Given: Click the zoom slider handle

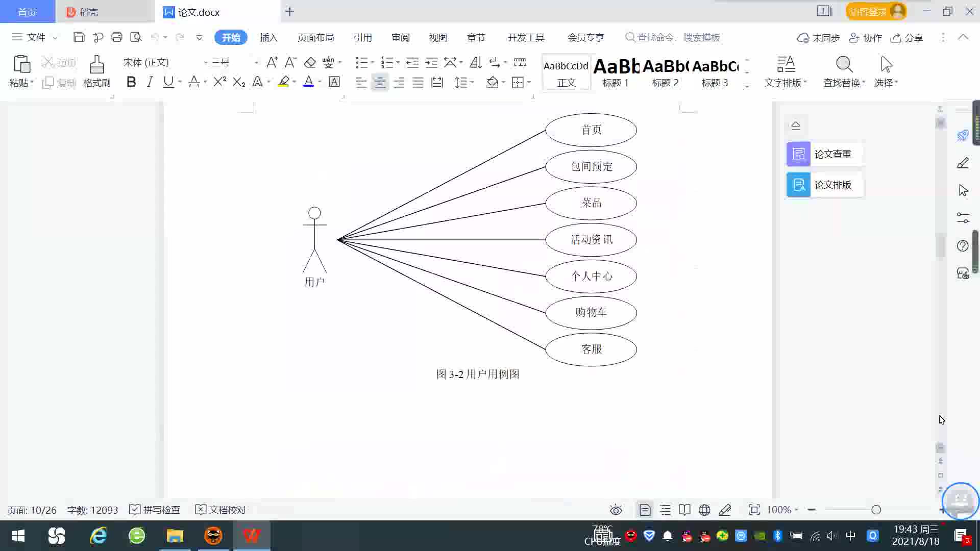Looking at the screenshot, I should tap(876, 510).
